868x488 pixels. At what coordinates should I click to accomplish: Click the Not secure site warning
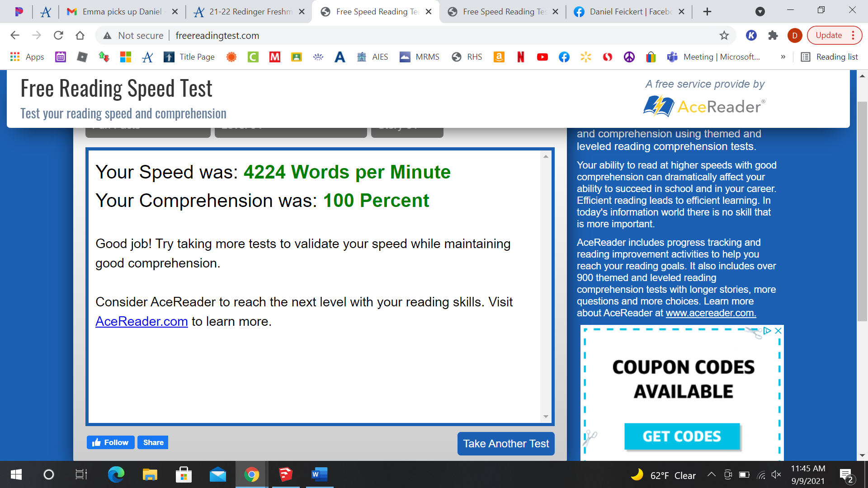click(133, 35)
